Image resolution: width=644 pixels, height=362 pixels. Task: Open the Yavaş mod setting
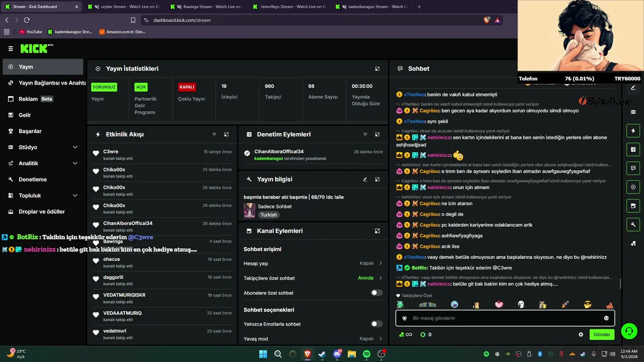click(313, 338)
